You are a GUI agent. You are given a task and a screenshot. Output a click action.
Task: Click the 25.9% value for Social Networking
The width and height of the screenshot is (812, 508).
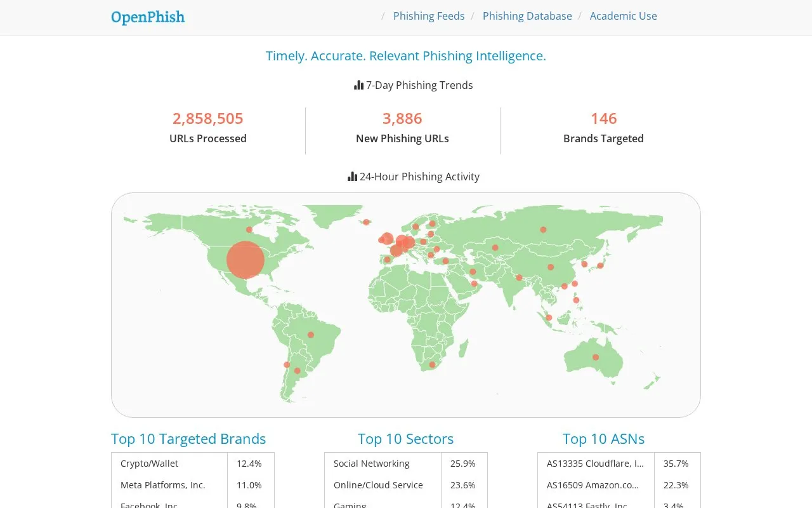463,464
